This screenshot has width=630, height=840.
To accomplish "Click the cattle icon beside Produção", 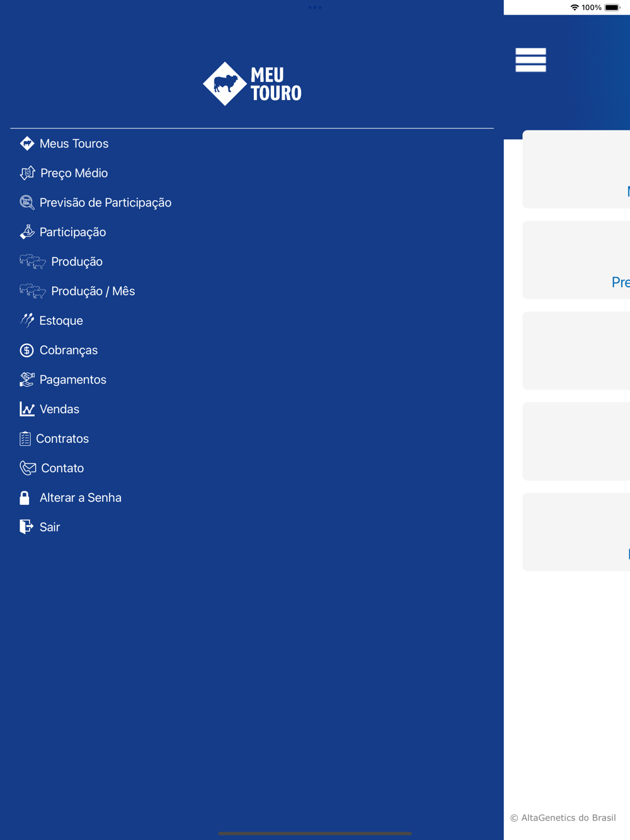I will (33, 261).
